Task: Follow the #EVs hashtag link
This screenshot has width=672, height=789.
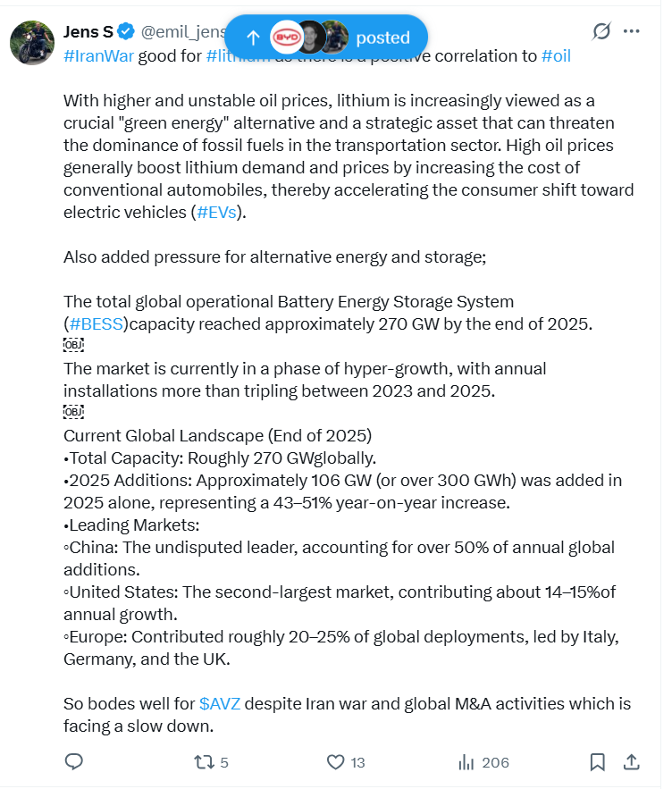Action: coord(214,213)
